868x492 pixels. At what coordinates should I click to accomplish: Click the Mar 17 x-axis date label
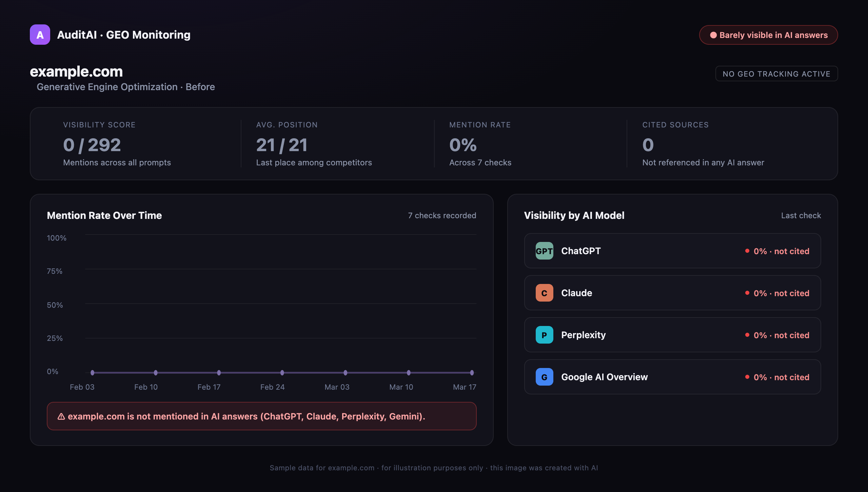tap(465, 387)
